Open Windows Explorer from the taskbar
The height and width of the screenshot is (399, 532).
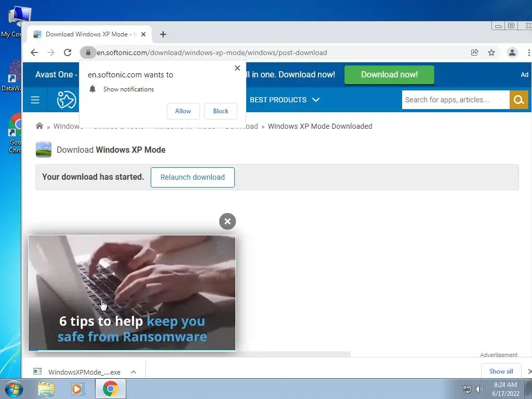(46, 389)
